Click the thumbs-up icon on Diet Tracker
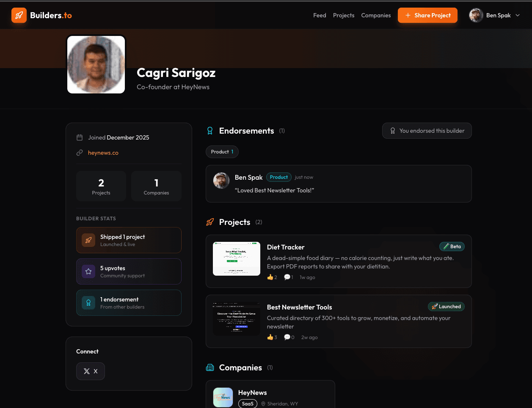The width and height of the screenshot is (532, 408). click(x=270, y=277)
